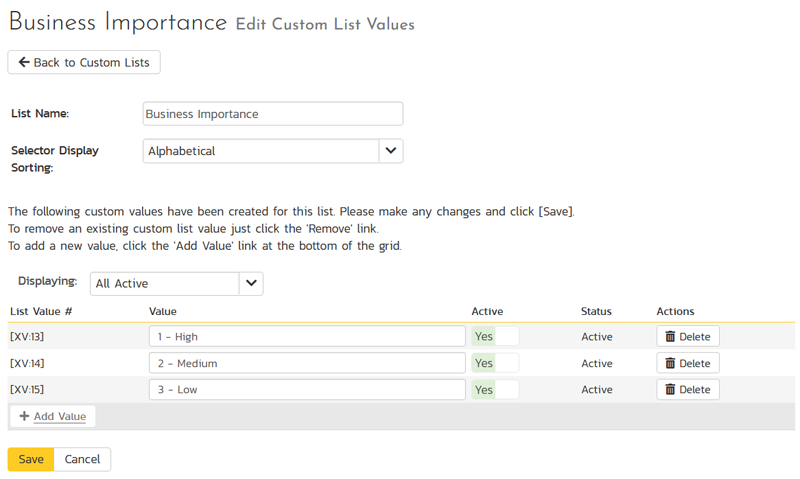Switch off Active for 3 - Low
The height and width of the screenshot is (479, 800).
click(495, 390)
